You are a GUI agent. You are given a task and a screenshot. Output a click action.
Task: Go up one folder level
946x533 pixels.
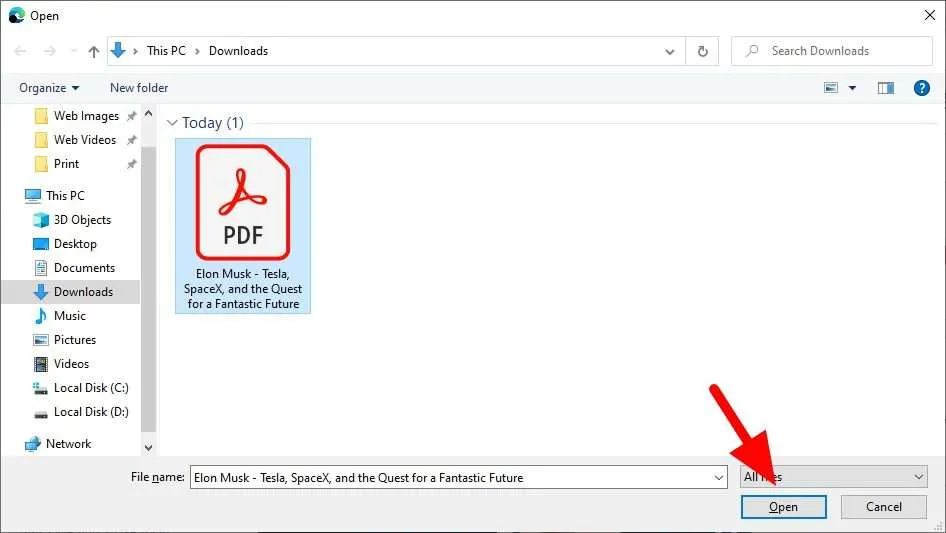(94, 51)
